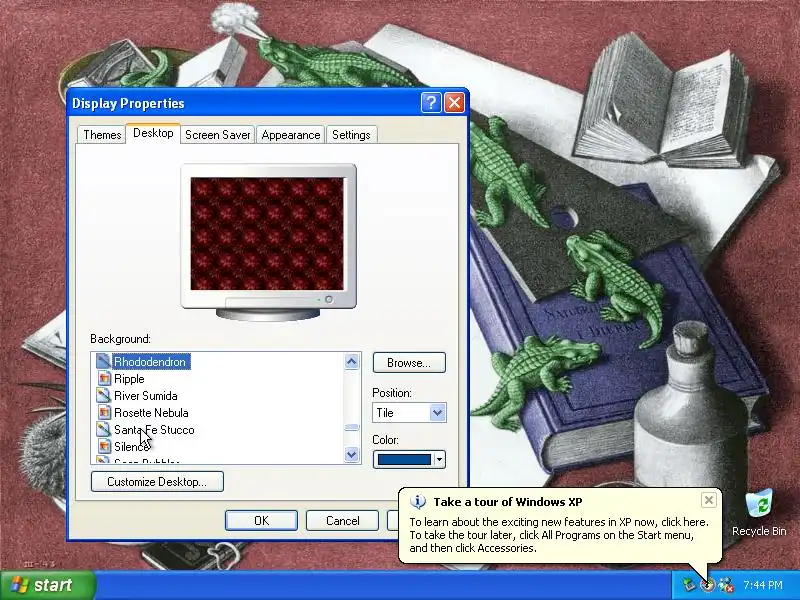Close the Display Properties dialog

tap(454, 103)
